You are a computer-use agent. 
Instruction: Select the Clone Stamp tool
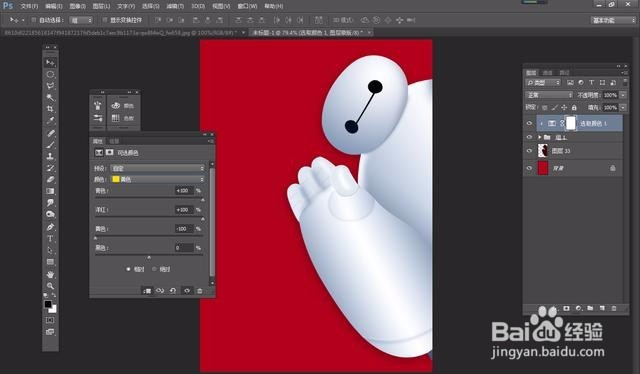pos(50,156)
